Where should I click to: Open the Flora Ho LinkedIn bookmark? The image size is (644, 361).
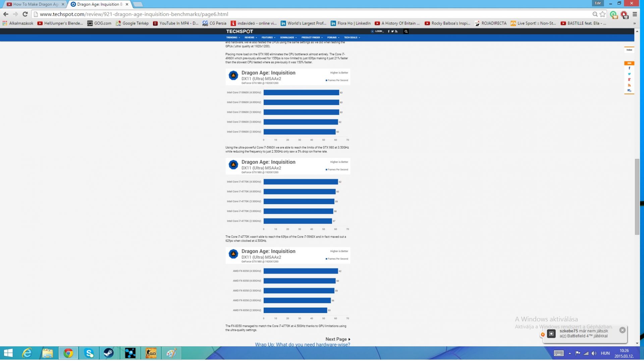tap(351, 23)
